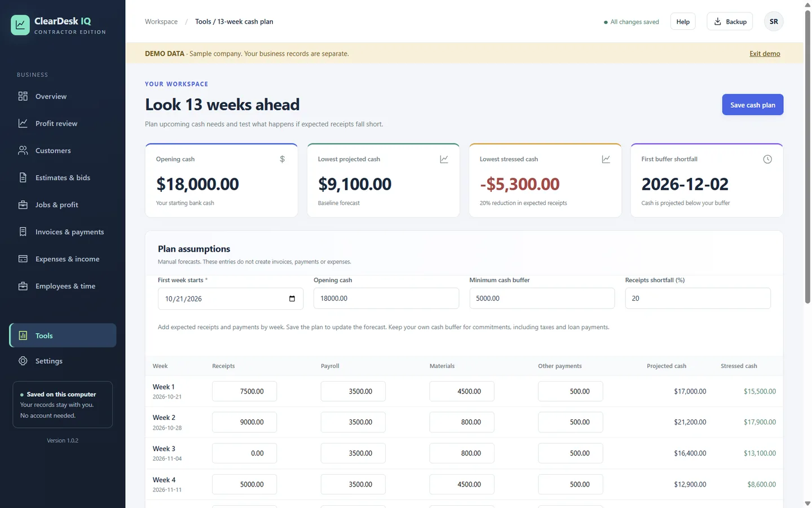
Task: Click the page vertical scrollbar
Action: point(807,157)
